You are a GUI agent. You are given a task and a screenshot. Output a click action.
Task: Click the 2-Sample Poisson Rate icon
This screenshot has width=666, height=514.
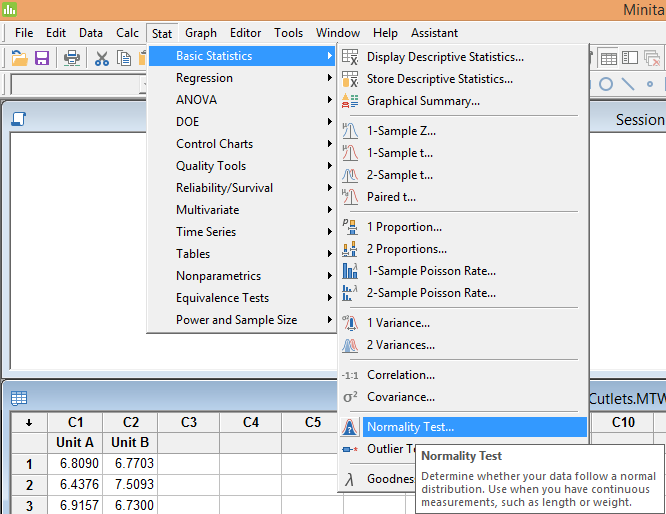[350, 293]
